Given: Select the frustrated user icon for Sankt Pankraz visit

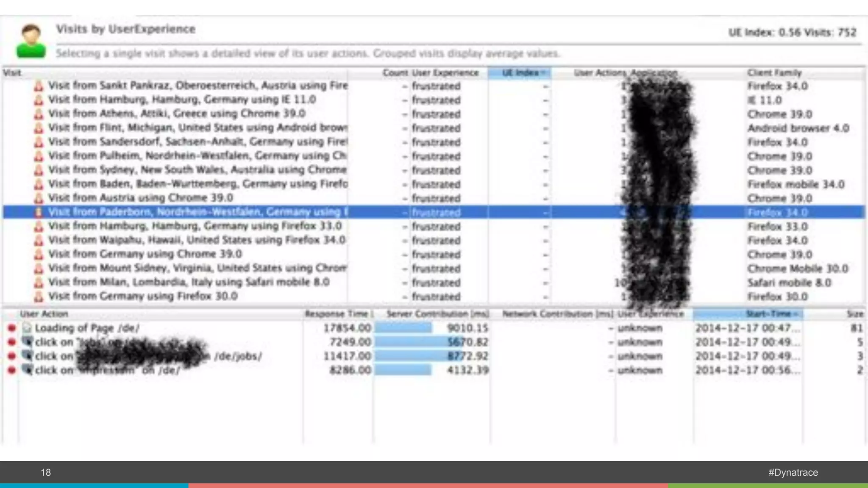Looking at the screenshot, I should pyautogui.click(x=39, y=86).
